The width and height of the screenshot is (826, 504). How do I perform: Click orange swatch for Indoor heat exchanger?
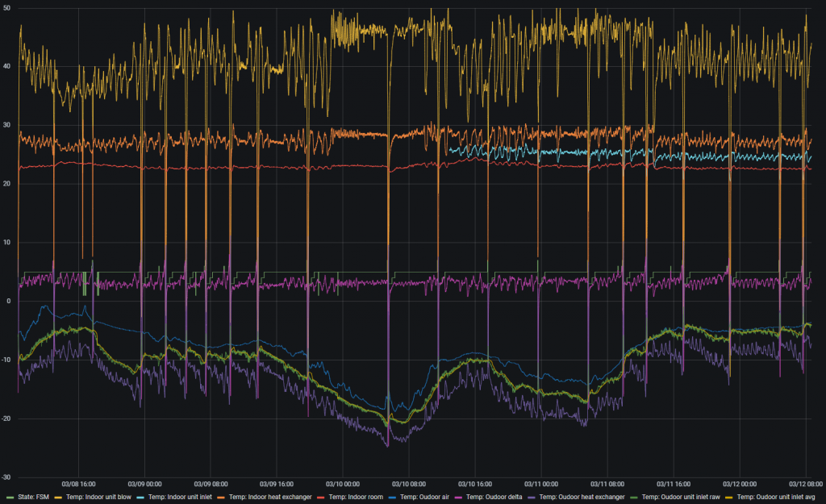click(x=223, y=497)
